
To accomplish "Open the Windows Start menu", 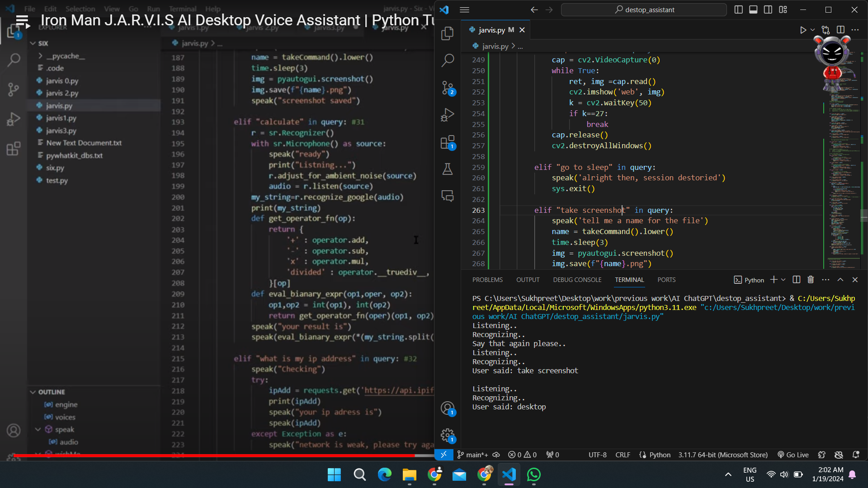I will click(334, 474).
